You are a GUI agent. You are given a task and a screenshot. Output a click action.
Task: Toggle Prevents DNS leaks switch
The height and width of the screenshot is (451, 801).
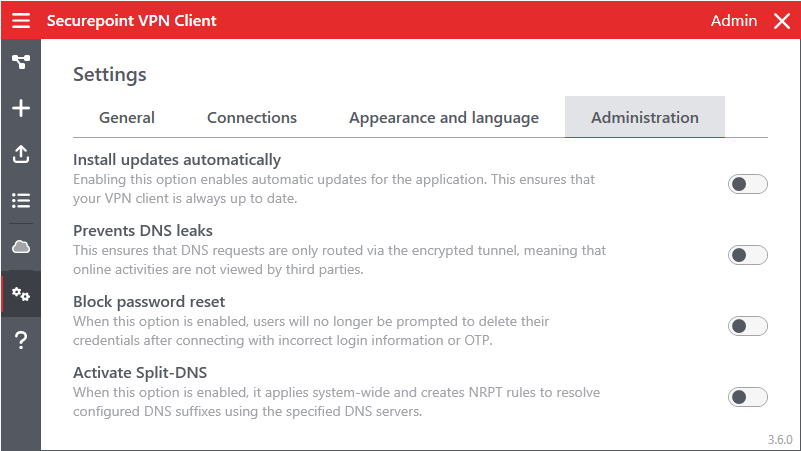pos(748,255)
